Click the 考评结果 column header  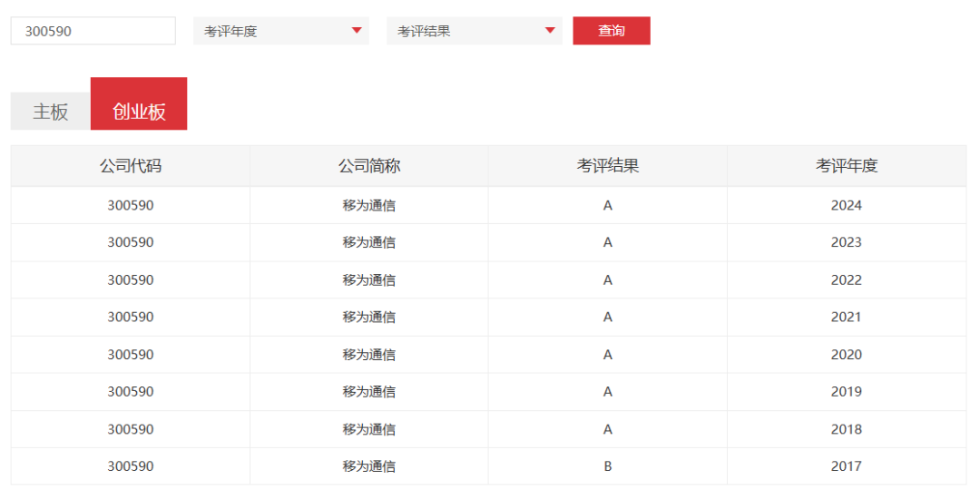[x=607, y=165]
